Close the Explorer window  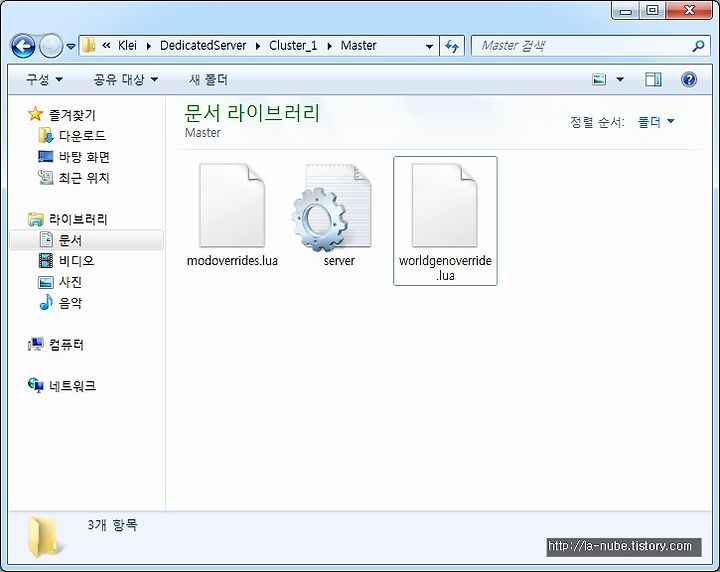tap(689, 11)
